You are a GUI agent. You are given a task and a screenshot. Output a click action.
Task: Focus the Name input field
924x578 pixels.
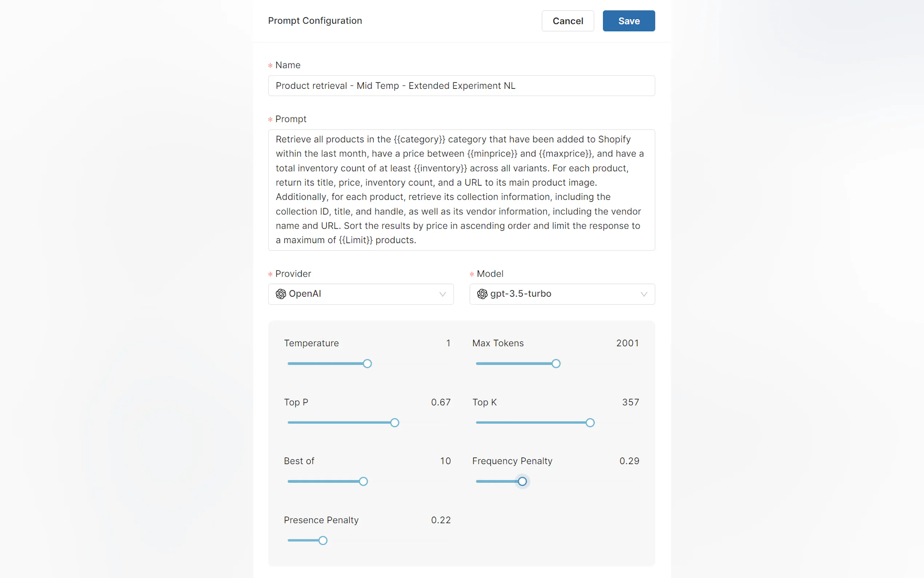point(461,86)
